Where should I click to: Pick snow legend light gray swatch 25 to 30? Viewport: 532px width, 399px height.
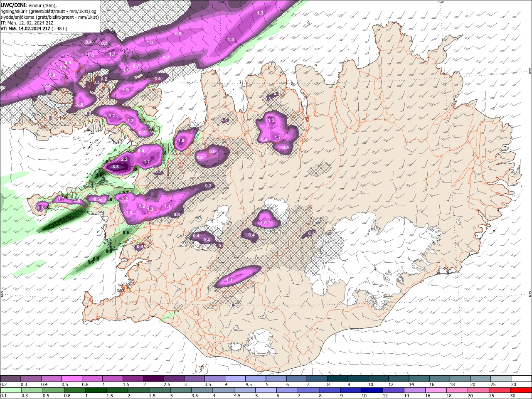(501, 379)
